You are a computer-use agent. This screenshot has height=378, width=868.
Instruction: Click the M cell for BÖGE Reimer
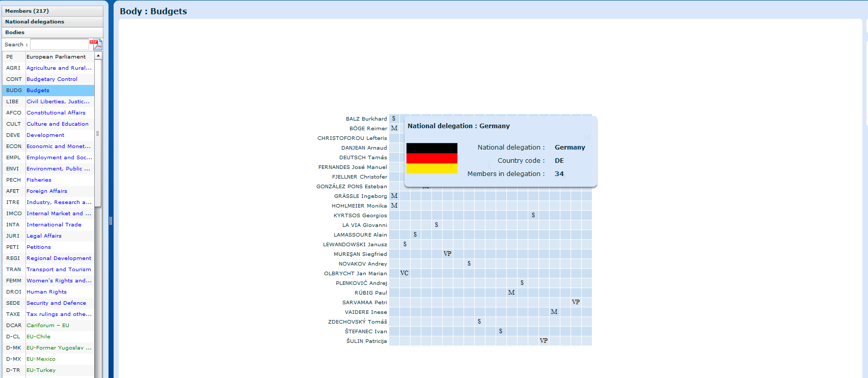(394, 128)
